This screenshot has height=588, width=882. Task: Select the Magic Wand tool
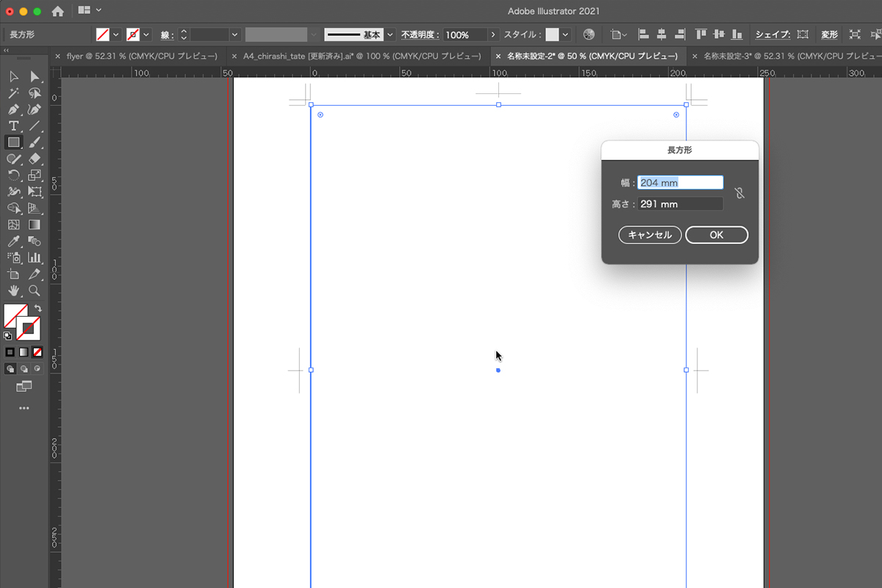(13, 93)
